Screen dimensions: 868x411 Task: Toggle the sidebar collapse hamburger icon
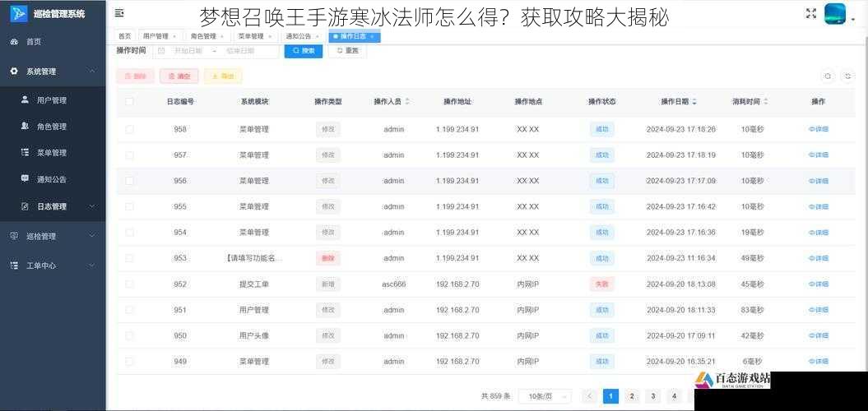coord(119,13)
